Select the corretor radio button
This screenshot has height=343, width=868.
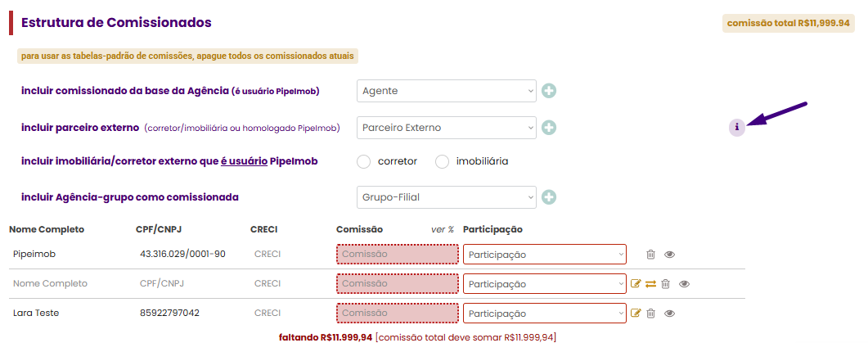tap(364, 162)
